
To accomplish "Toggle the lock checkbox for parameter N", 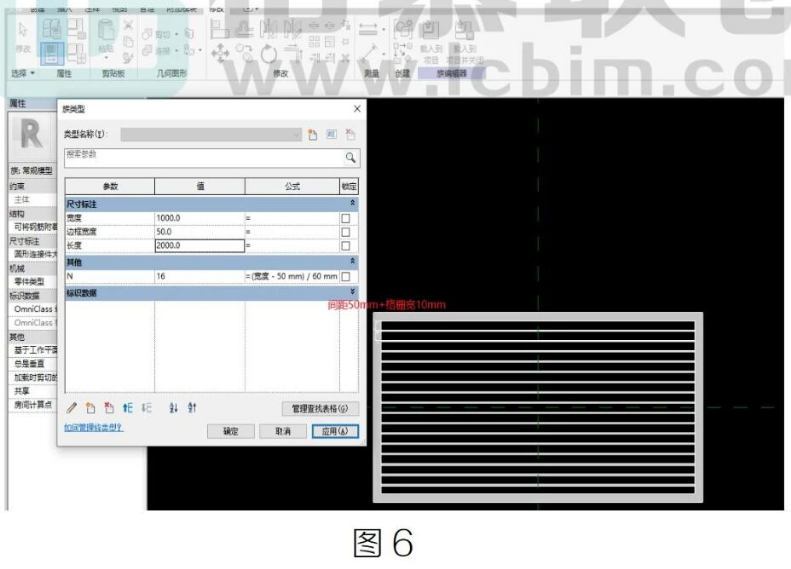I will 346,276.
